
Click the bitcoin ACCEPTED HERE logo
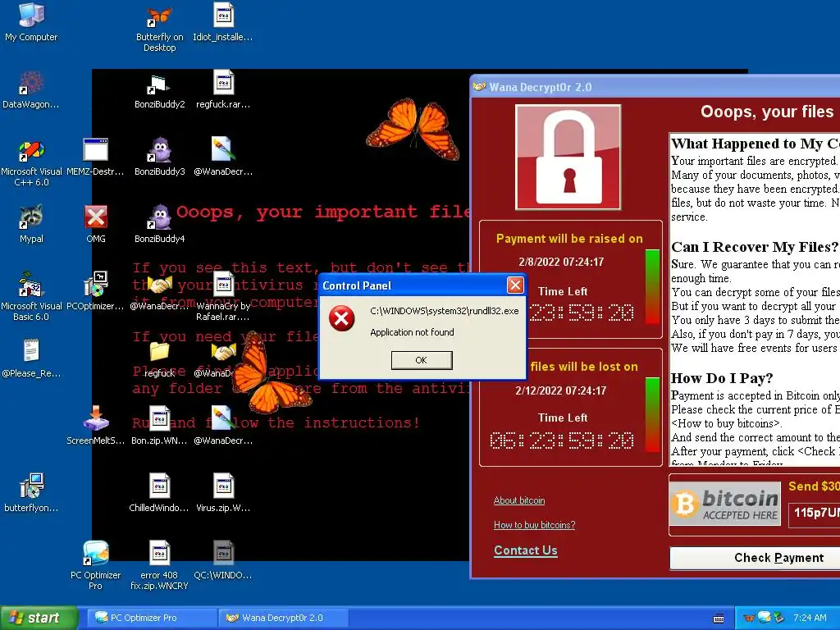[x=725, y=504]
